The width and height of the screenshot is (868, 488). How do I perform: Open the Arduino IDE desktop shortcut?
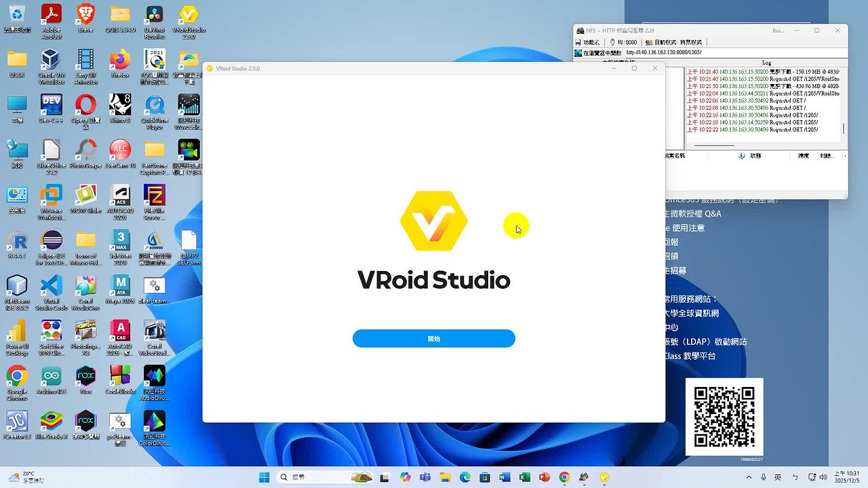52,380
